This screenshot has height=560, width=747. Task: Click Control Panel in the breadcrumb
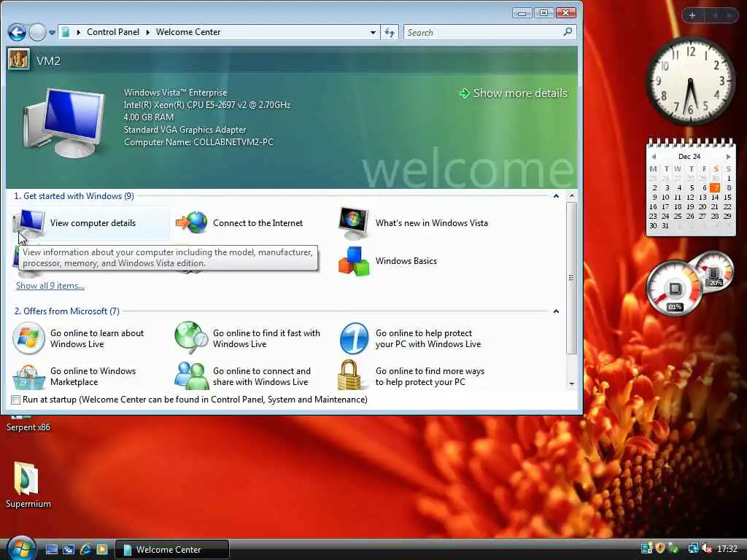point(113,32)
